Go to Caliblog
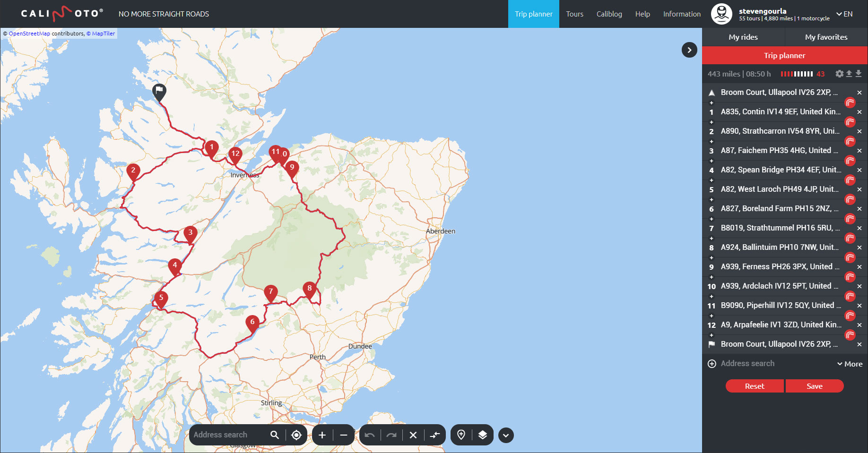 pos(609,14)
